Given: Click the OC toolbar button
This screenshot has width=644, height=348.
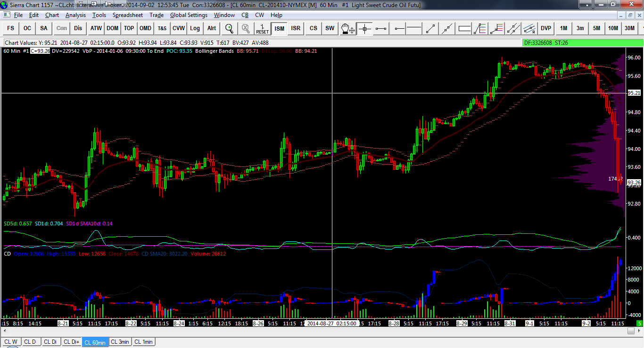Looking at the screenshot, I should 27,28.
